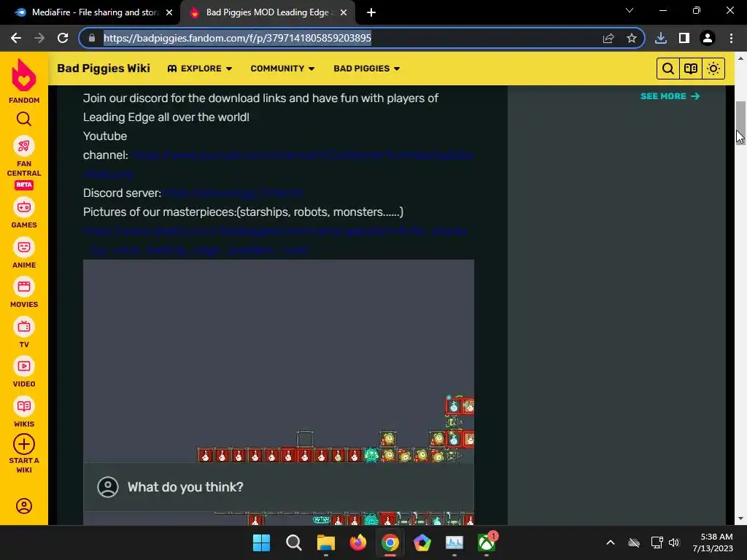Screen dimensions: 747x560
Task: Open the volume control icon
Action: (x=673, y=542)
